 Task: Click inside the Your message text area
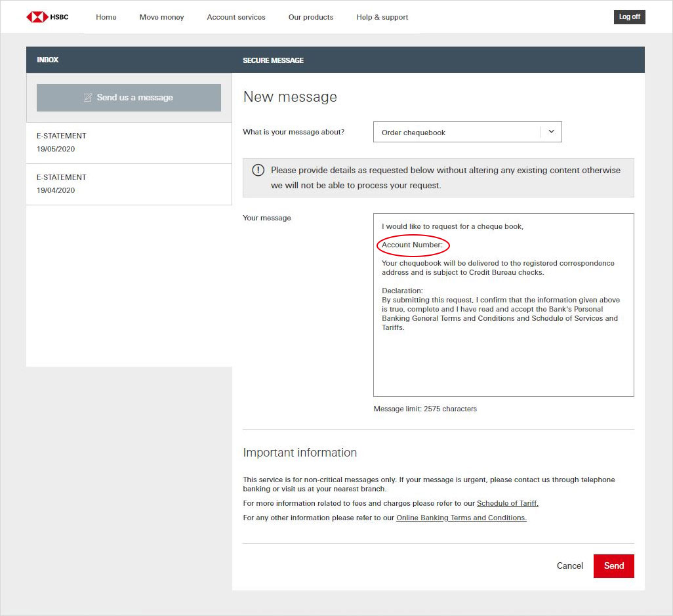(504, 305)
